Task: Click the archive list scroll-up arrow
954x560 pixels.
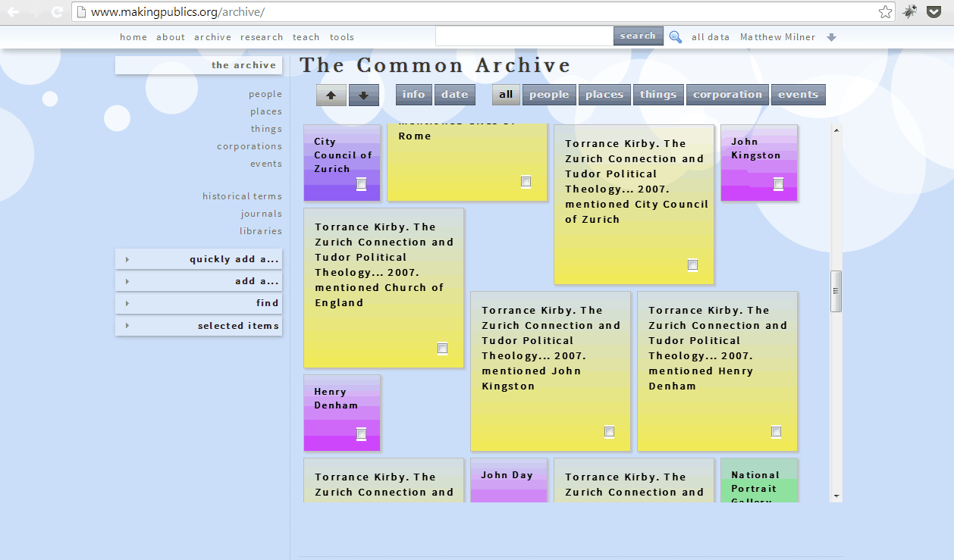Action: coord(836,130)
